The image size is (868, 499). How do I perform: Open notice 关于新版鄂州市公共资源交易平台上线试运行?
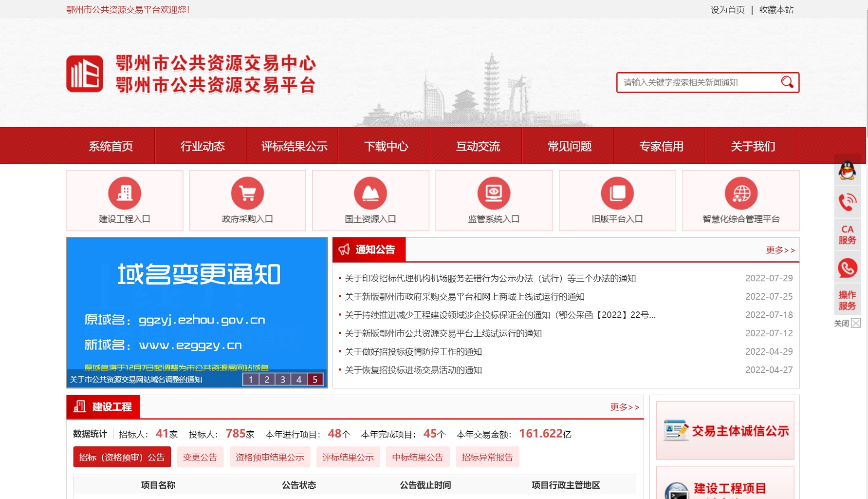(443, 333)
